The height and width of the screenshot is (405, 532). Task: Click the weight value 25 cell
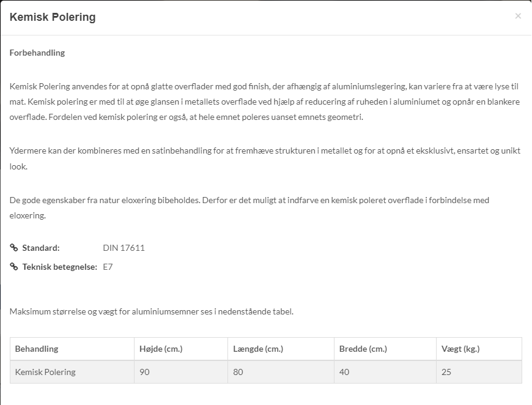pyautogui.click(x=446, y=372)
